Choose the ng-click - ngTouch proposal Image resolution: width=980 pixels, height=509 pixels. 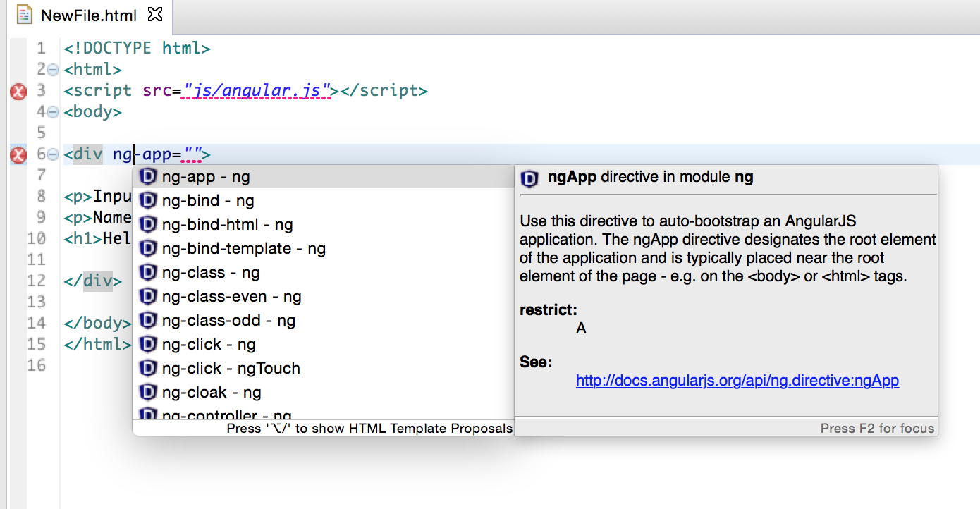231,369
